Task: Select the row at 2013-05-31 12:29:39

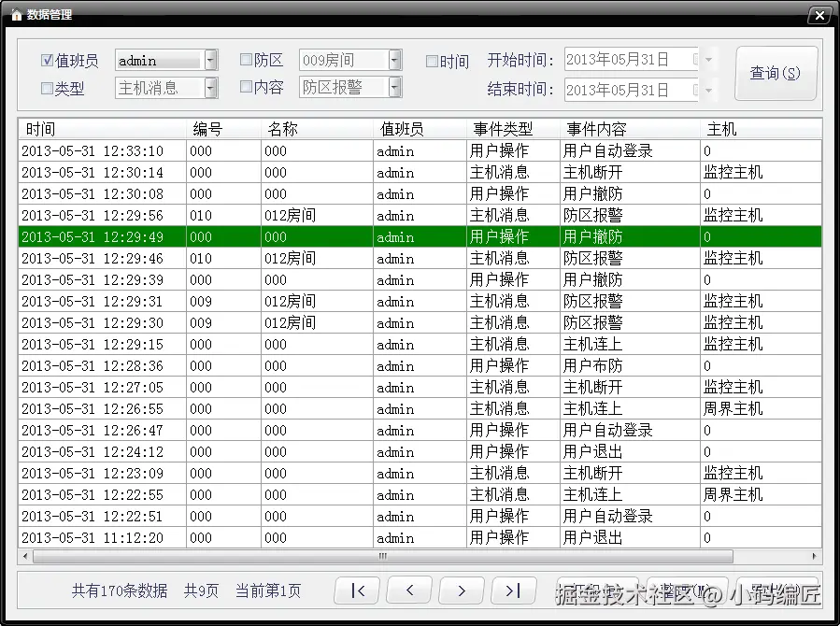Action: [420, 279]
